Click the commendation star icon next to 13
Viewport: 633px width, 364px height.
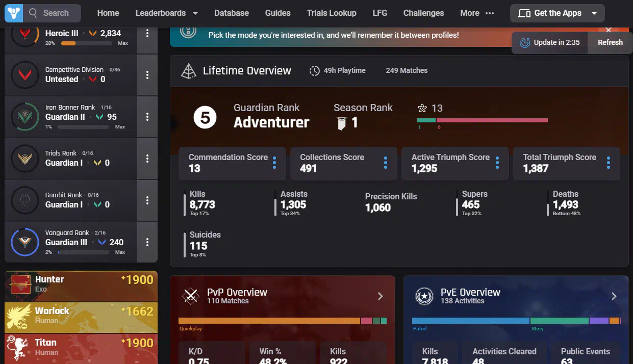[422, 108]
